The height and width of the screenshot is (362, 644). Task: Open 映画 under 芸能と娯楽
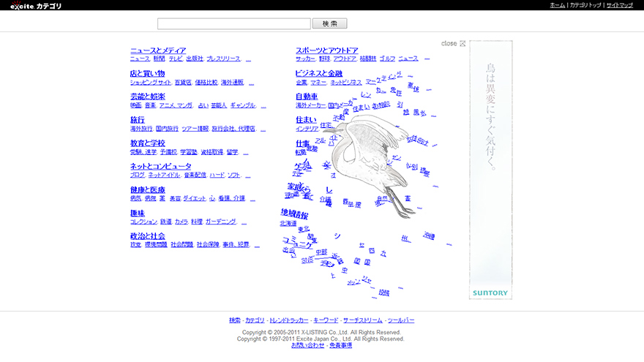[x=135, y=105]
